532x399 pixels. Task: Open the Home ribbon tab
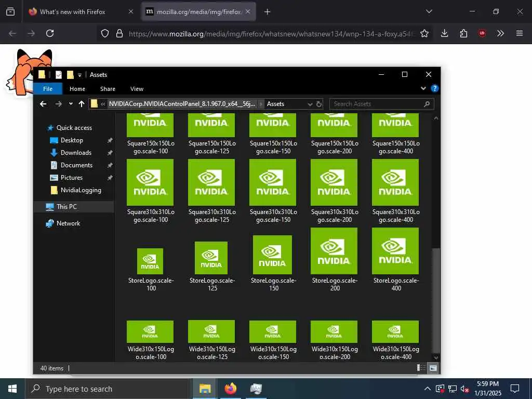point(77,88)
